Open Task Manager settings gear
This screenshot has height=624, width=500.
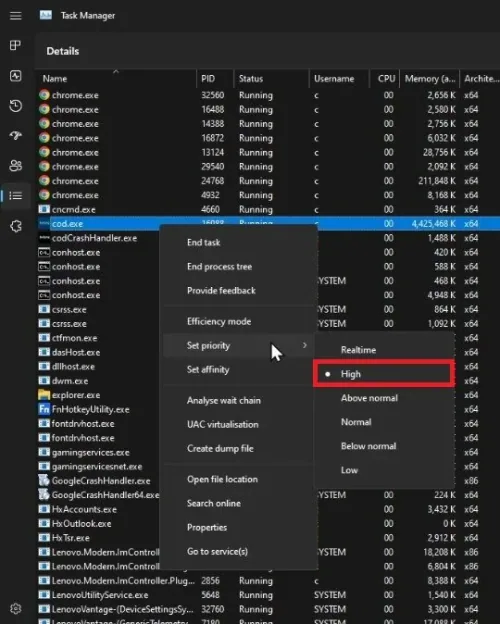[x=16, y=608]
